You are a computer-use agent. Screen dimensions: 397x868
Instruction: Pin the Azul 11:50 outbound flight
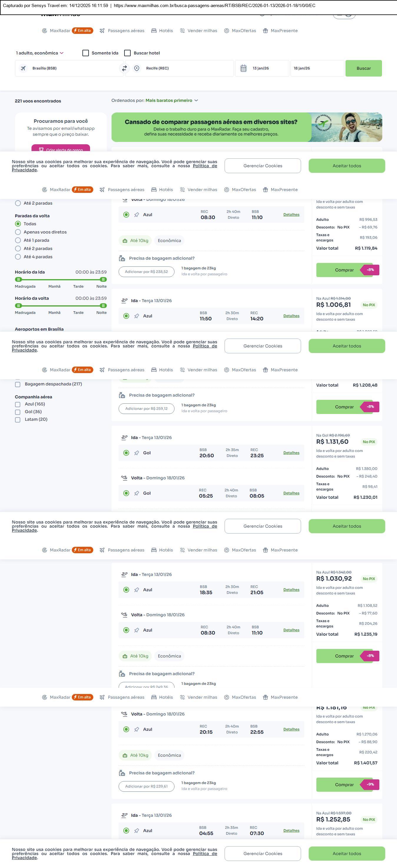[137, 316]
